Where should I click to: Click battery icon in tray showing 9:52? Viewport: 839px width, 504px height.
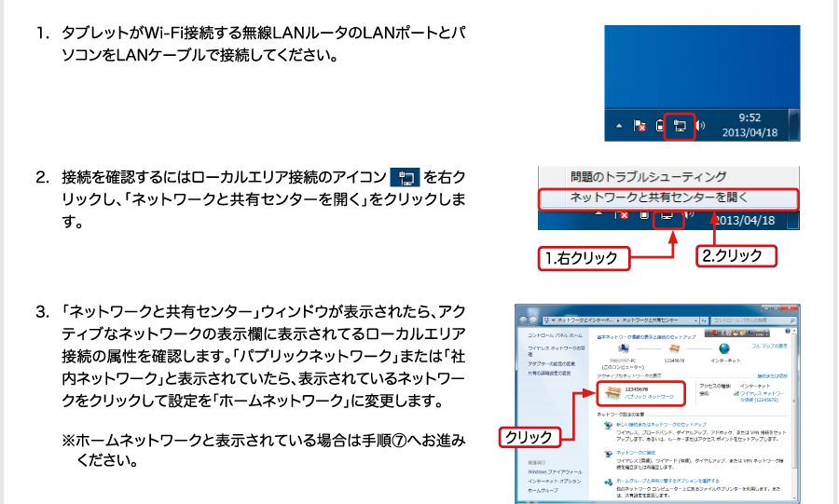pyautogui.click(x=660, y=126)
